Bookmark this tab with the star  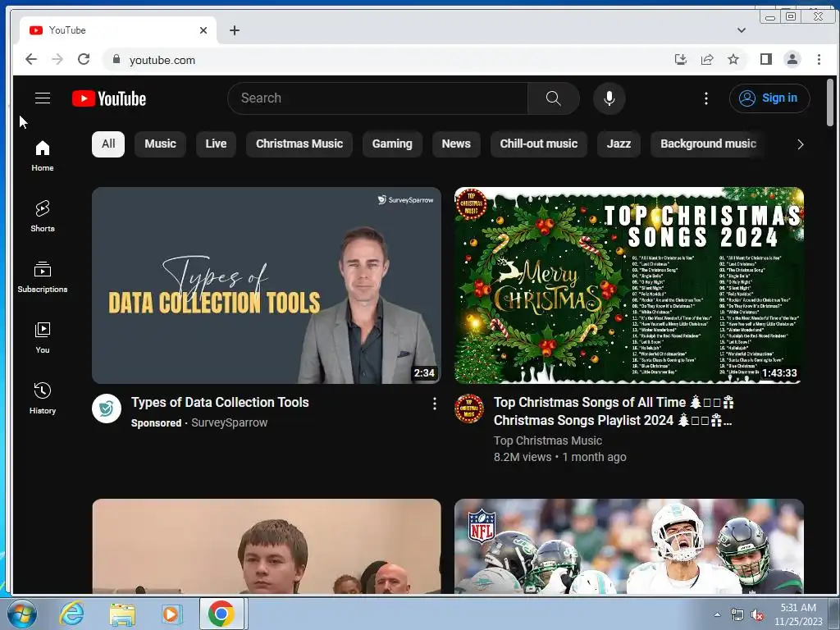coord(733,59)
